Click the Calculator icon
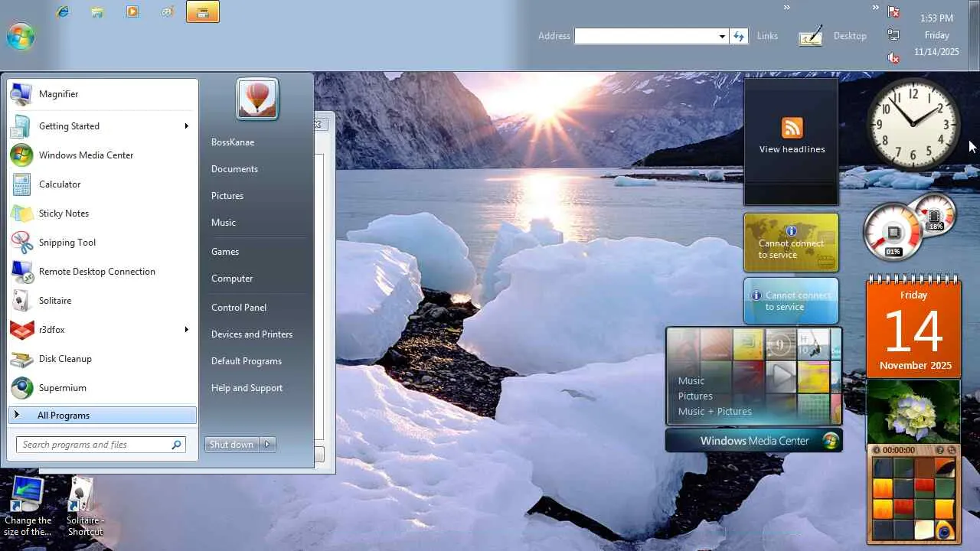The image size is (980, 551). pyautogui.click(x=21, y=184)
